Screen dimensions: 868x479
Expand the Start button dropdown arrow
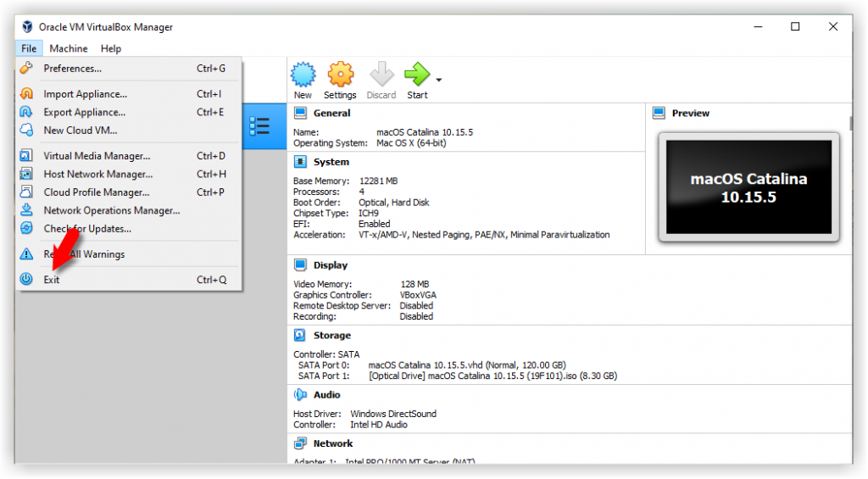439,81
